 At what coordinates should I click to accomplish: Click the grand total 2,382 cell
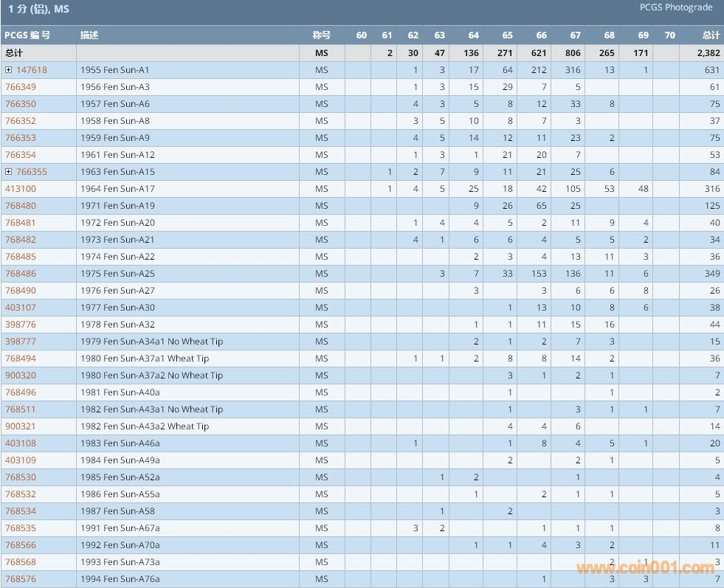pyautogui.click(x=707, y=53)
